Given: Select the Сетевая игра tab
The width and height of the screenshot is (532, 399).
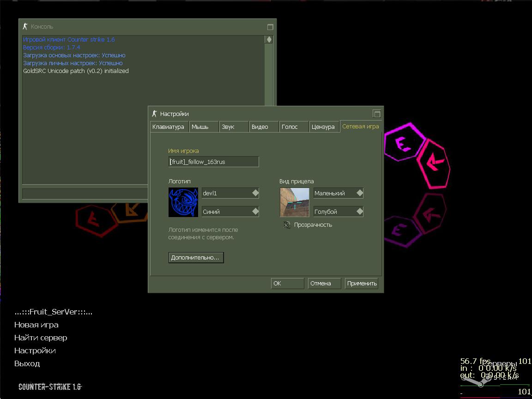Looking at the screenshot, I should coord(361,126).
